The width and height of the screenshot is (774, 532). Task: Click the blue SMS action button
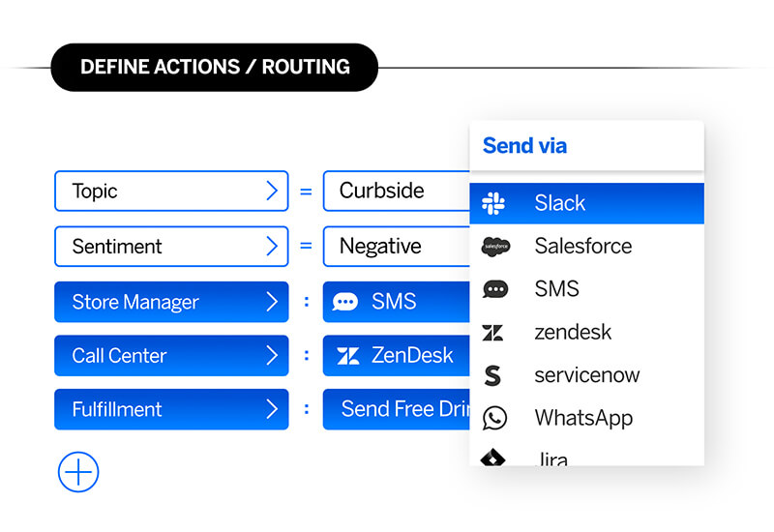(397, 302)
